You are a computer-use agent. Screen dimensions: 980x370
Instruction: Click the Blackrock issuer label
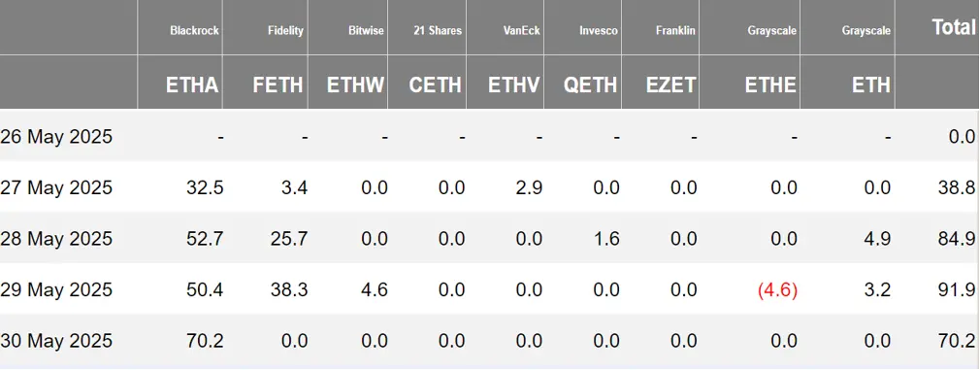194,30
